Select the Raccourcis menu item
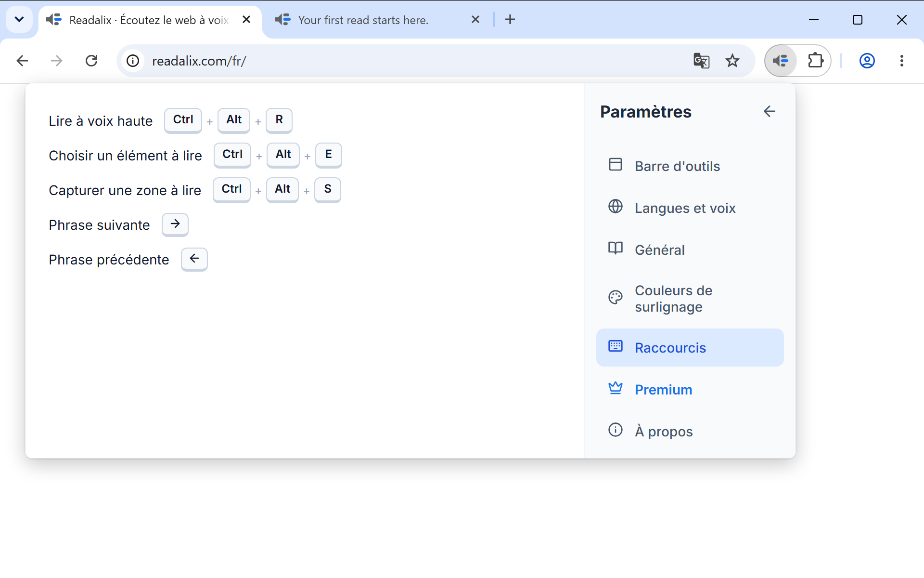 pos(690,347)
